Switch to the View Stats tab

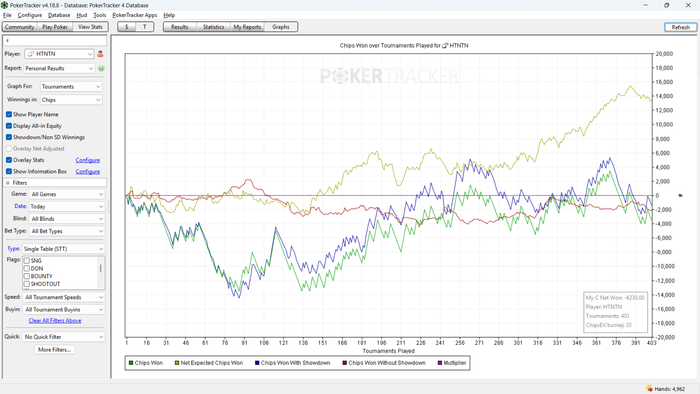[90, 27]
